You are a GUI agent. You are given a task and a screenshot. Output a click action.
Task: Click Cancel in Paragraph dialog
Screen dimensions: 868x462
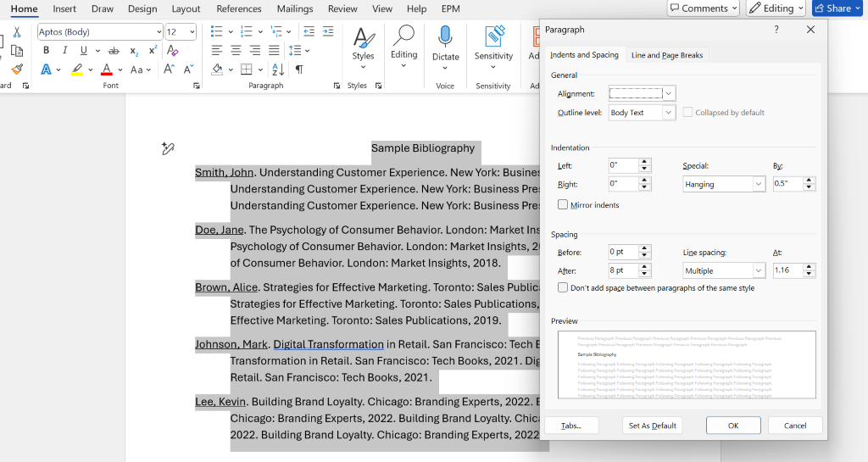(x=795, y=426)
